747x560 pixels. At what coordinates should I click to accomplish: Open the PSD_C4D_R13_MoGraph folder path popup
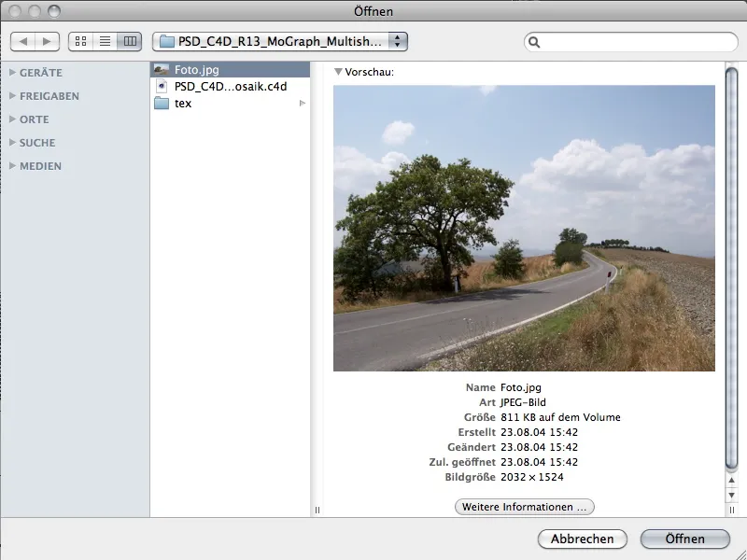tap(280, 41)
